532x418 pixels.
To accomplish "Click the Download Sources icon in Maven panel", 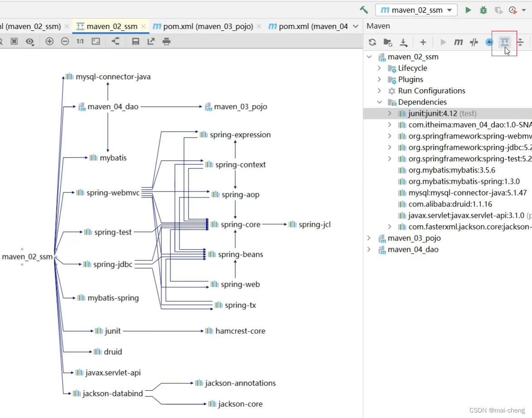I will coord(403,42).
